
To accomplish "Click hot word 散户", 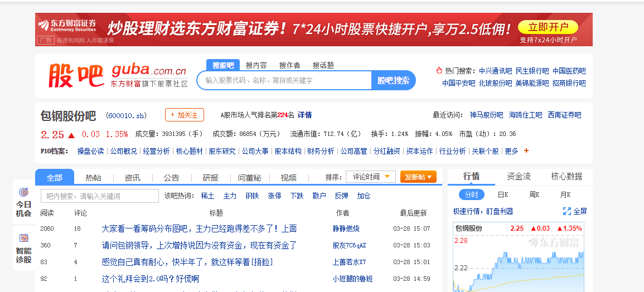I will (319, 196).
